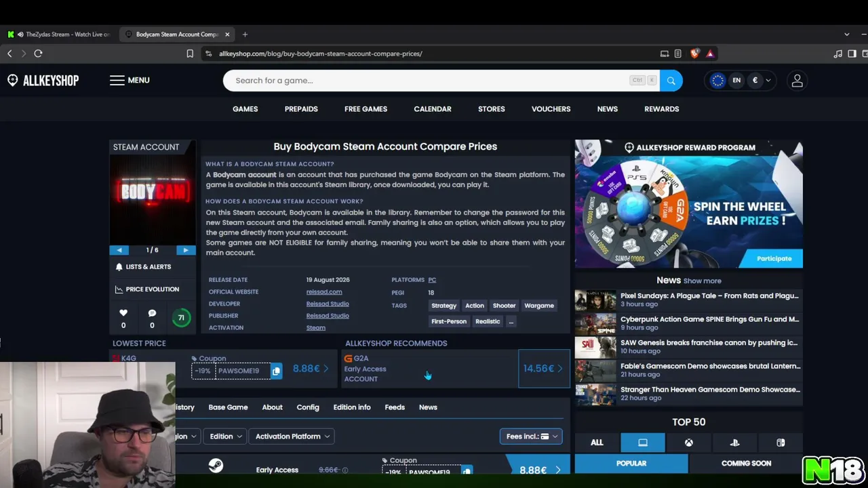Image resolution: width=868 pixels, height=488 pixels.
Task: Expand the language and currency dropdown arrow
Action: tap(768, 81)
